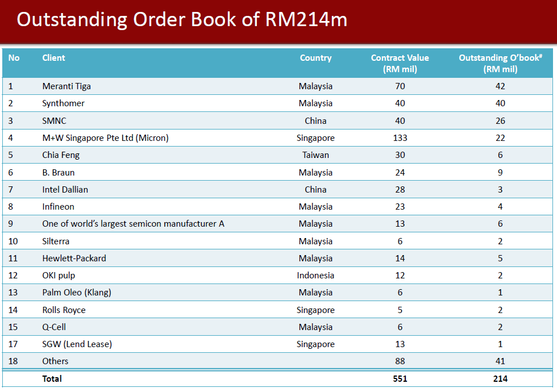Select the 'Rolls Royce' client cell
The width and height of the screenshot is (557, 392).
(x=64, y=310)
